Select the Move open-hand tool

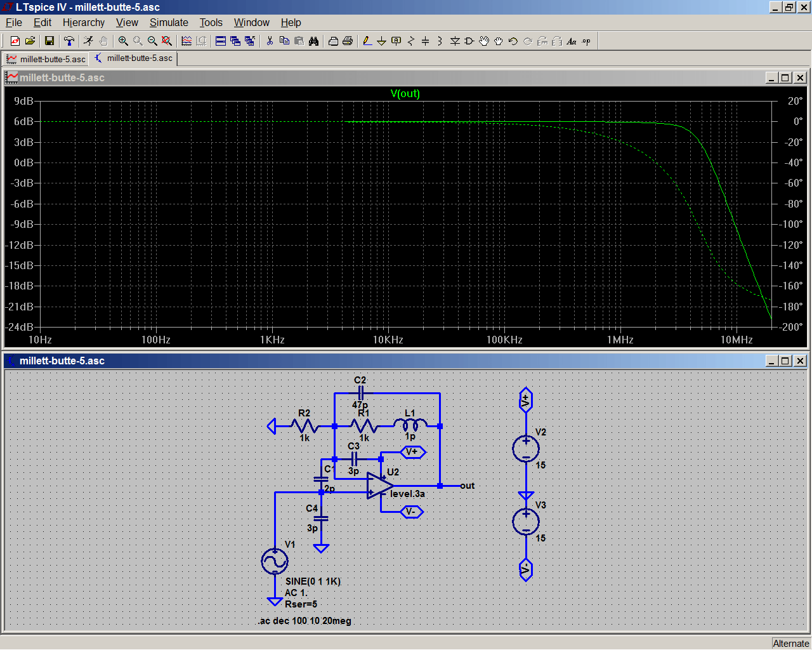[484, 41]
